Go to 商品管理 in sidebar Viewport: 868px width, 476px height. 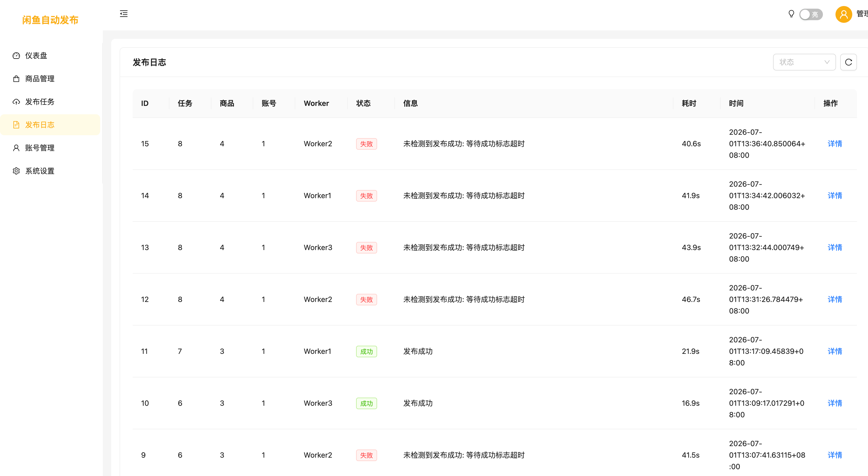(x=51, y=79)
